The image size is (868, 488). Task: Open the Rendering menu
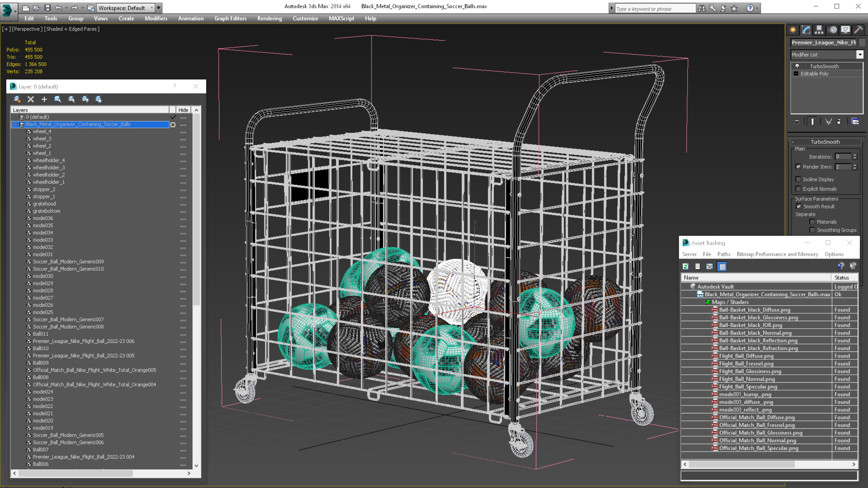click(x=269, y=18)
